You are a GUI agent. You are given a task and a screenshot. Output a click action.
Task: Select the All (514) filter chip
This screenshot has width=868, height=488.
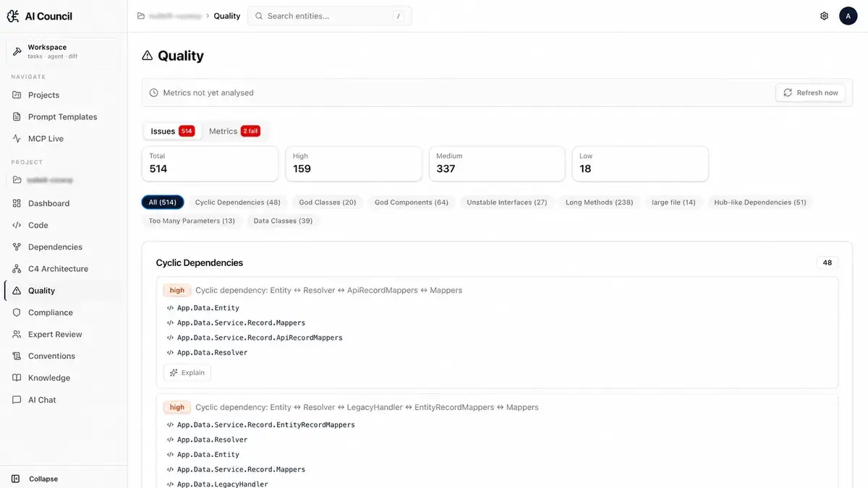163,202
